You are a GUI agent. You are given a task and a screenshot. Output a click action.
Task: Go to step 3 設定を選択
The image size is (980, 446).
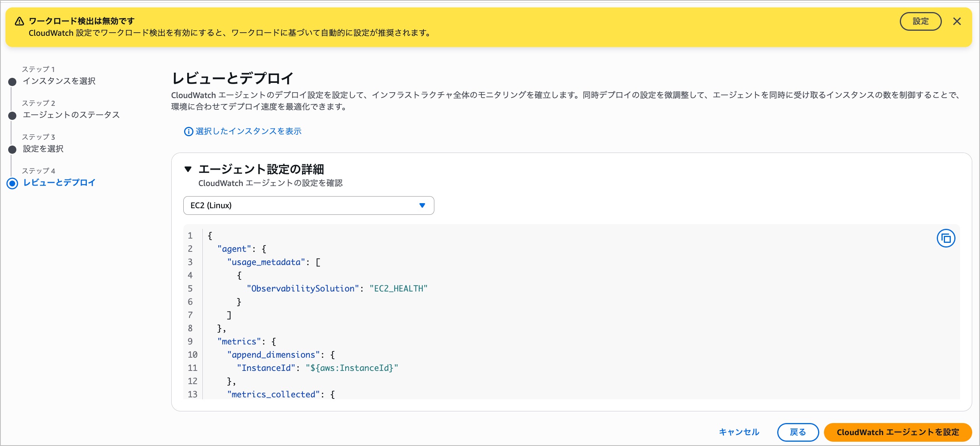click(x=43, y=149)
